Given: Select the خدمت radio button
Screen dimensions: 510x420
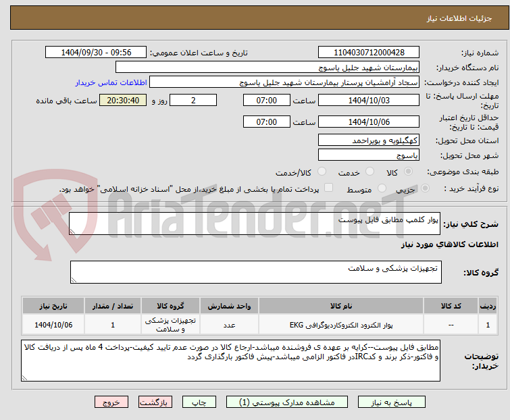Looking at the screenshot, I should [x=369, y=172].
